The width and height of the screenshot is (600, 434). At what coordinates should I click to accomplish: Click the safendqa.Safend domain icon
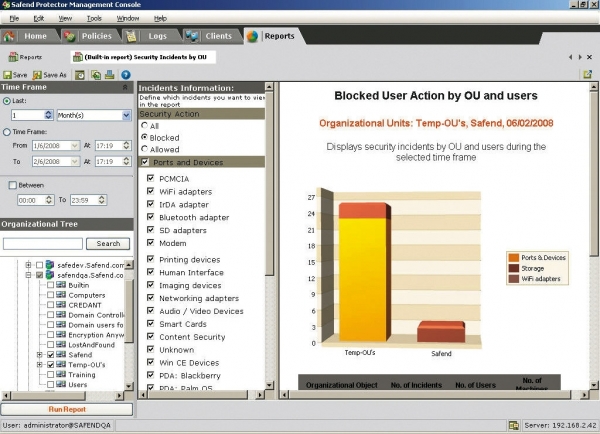50,275
